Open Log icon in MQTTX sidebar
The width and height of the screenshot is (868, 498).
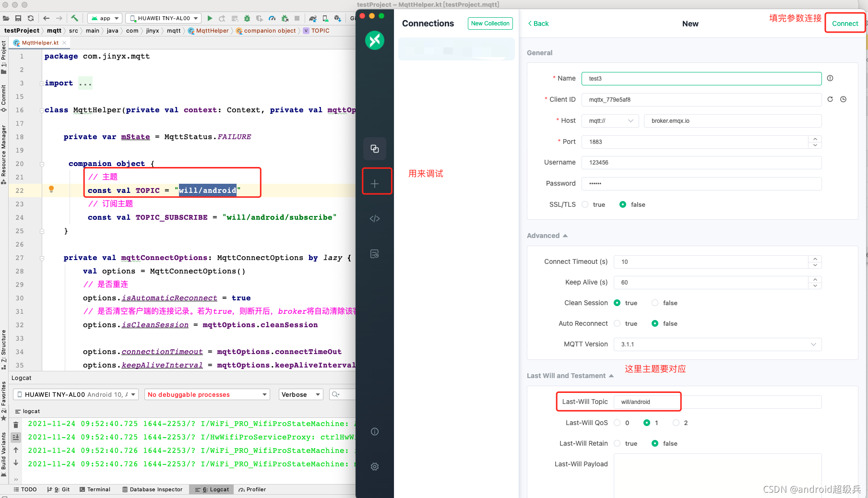[375, 254]
